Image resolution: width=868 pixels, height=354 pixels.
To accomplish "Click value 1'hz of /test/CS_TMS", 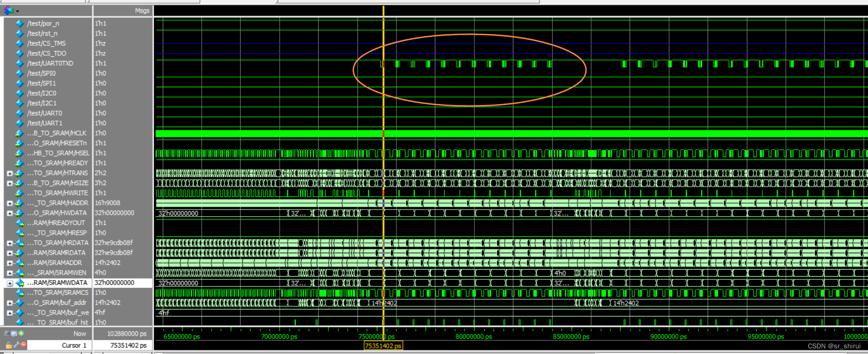I will tap(100, 43).
